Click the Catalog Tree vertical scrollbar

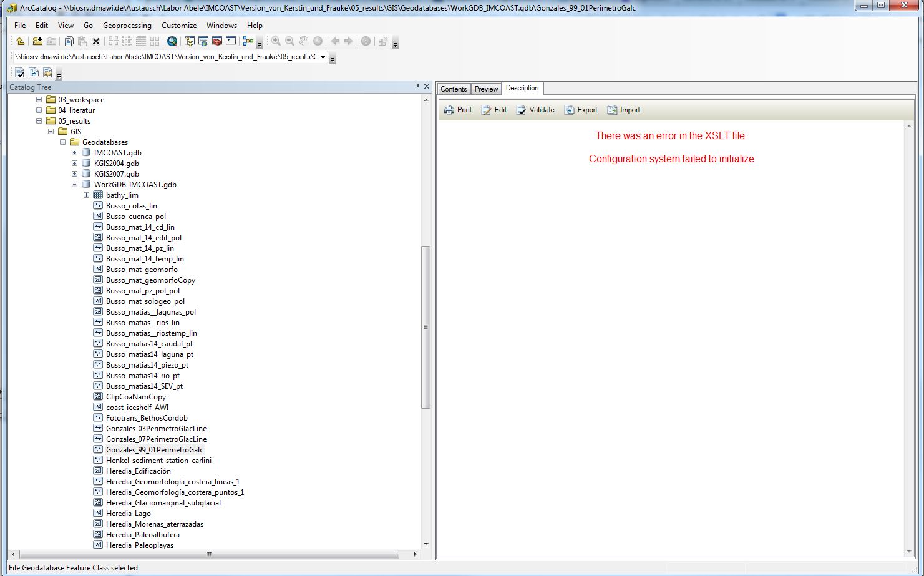pyautogui.click(x=426, y=327)
